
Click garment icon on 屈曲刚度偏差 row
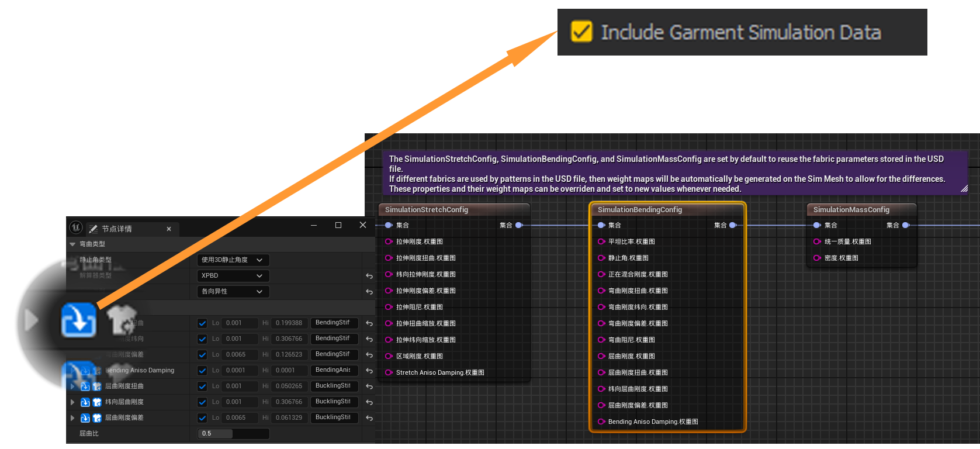point(97,418)
